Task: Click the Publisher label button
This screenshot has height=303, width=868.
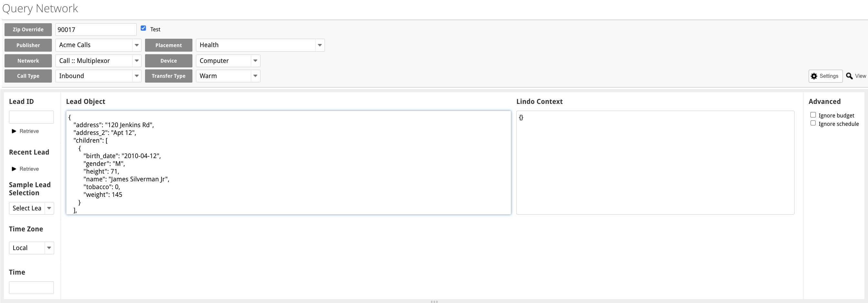Action: [28, 45]
